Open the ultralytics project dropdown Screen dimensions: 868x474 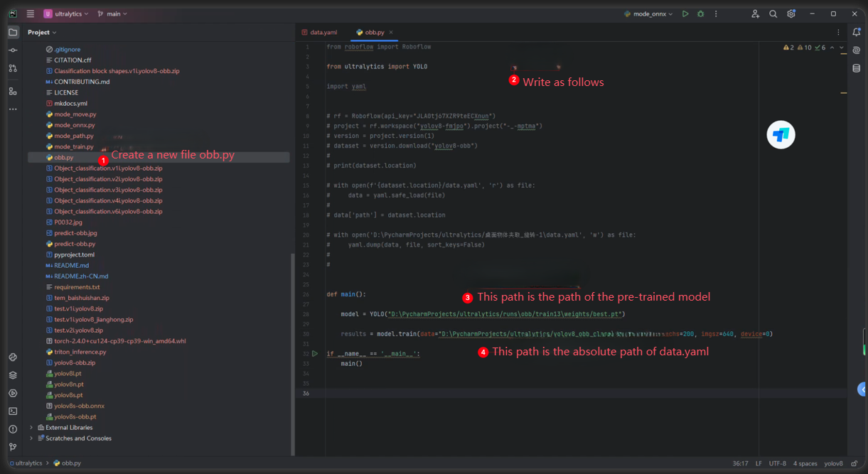pyautogui.click(x=66, y=14)
